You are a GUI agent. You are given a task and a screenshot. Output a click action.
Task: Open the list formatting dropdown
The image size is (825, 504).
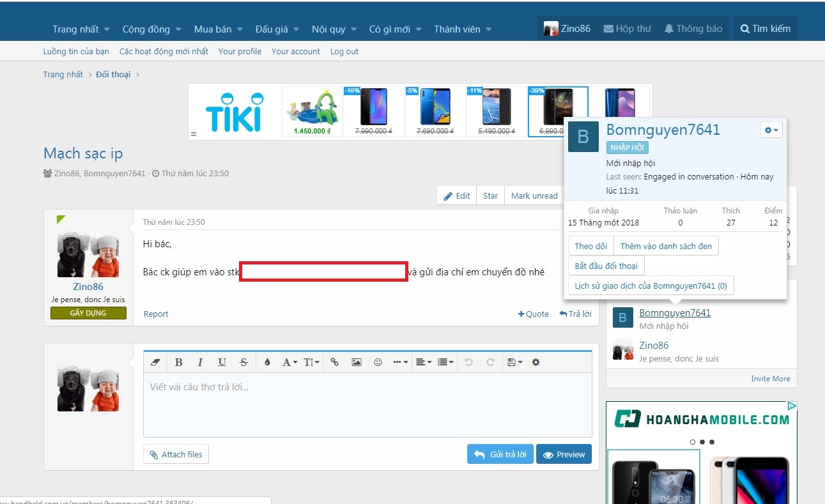[x=445, y=362]
